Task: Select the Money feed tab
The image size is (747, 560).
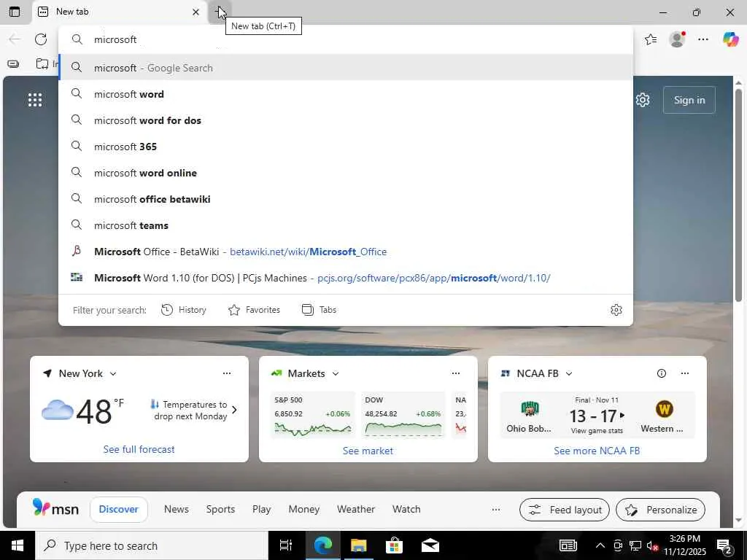Action: click(x=304, y=510)
